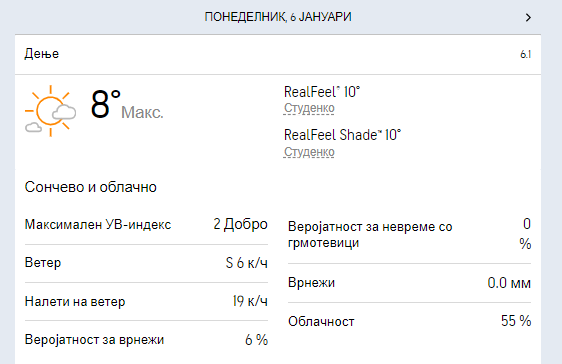Click the Налети на ветер row
This screenshot has height=364, width=562.
[146, 301]
